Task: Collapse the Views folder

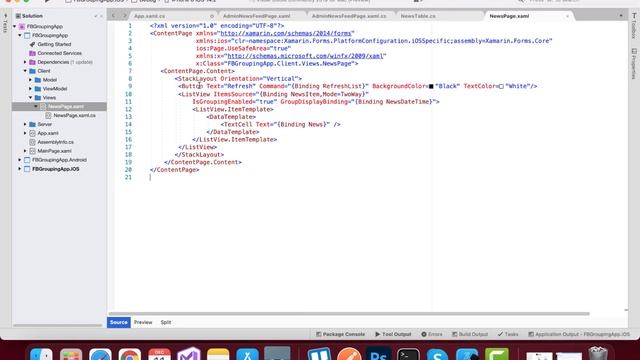Action: click(30, 98)
